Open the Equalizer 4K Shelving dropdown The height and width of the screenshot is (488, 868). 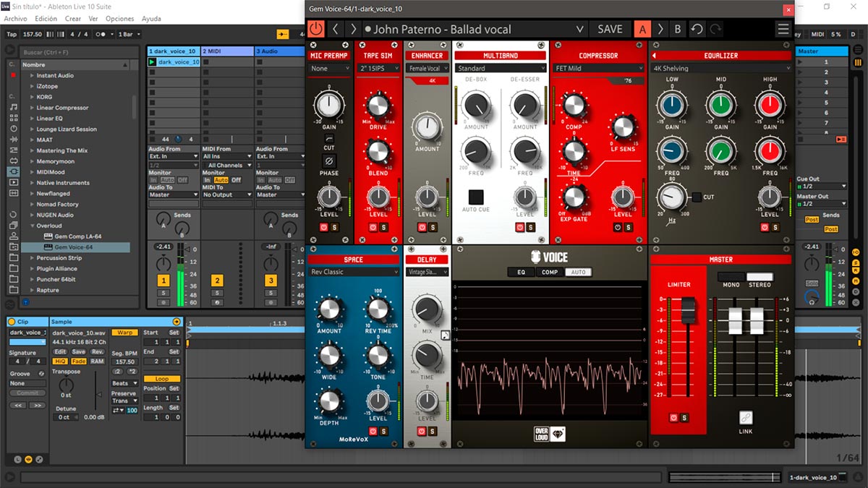pyautogui.click(x=720, y=69)
